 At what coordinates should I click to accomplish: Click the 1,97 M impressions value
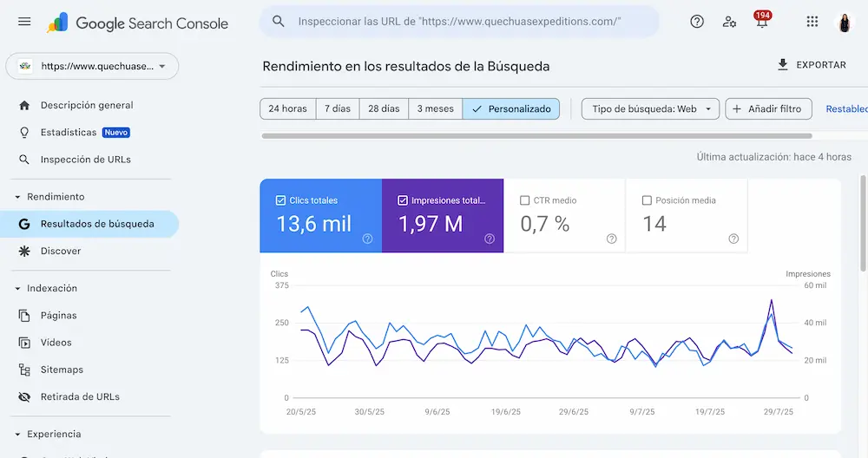point(431,224)
